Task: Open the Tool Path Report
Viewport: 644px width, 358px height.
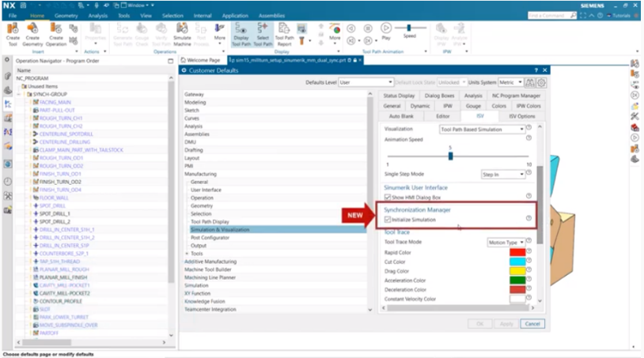Action: (x=284, y=35)
